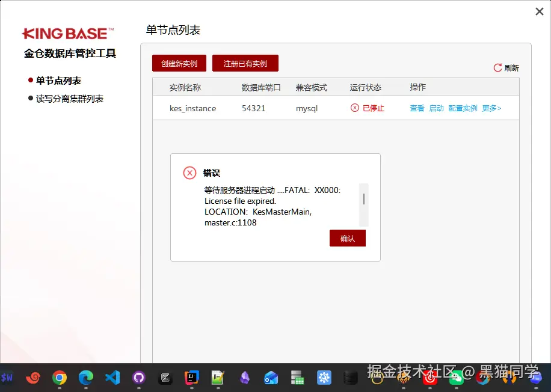Open the $W terminal taskbar icon
This screenshot has height=392, width=551.
pos(7,378)
